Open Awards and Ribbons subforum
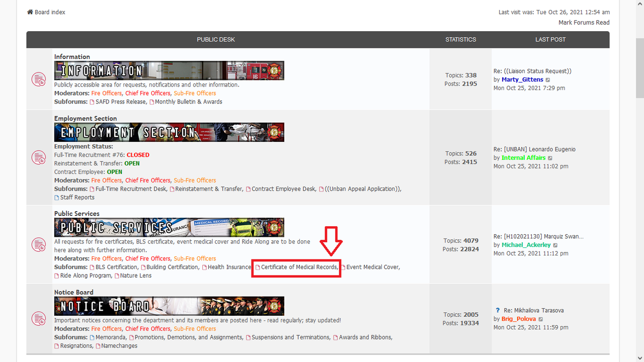Screen dimensions: 644x362 pos(365,337)
